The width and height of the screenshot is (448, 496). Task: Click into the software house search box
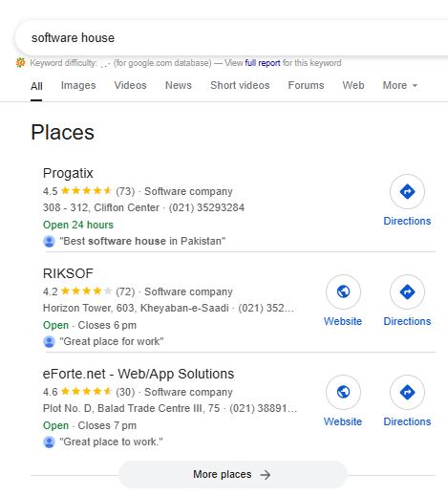pyautogui.click(x=231, y=38)
